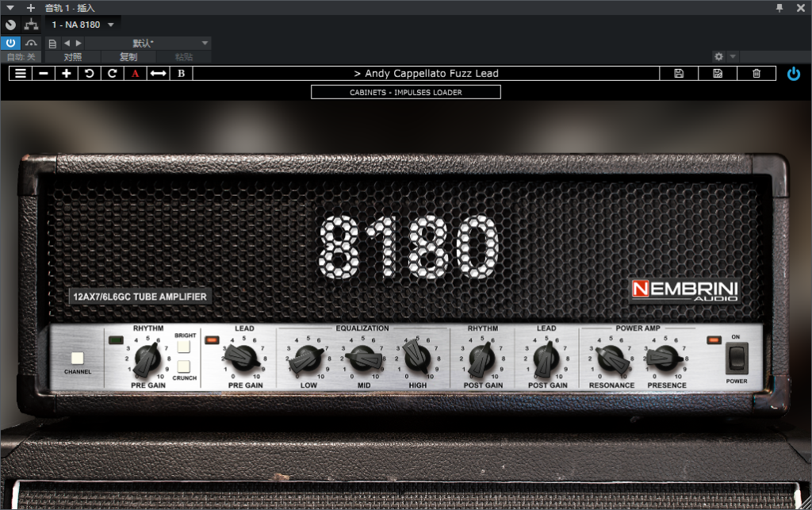Click the 对照 compare button
This screenshot has height=510, width=812.
(x=72, y=57)
